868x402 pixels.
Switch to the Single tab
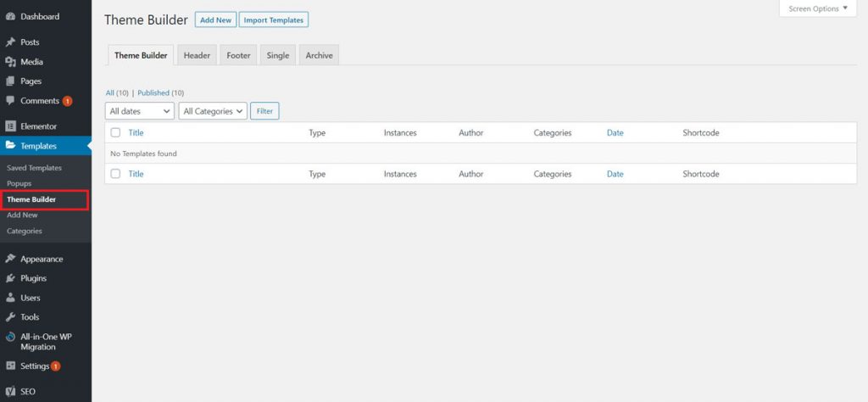[x=278, y=55]
